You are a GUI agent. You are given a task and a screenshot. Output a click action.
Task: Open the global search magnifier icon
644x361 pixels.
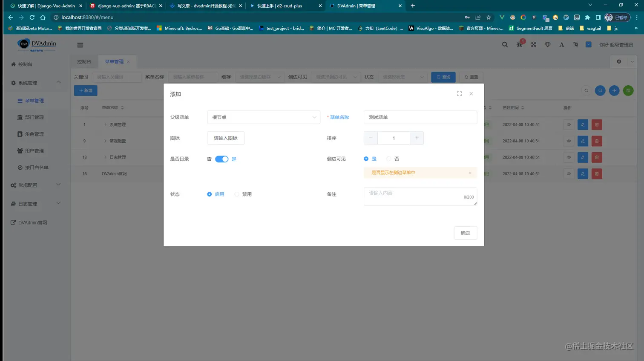(x=505, y=44)
